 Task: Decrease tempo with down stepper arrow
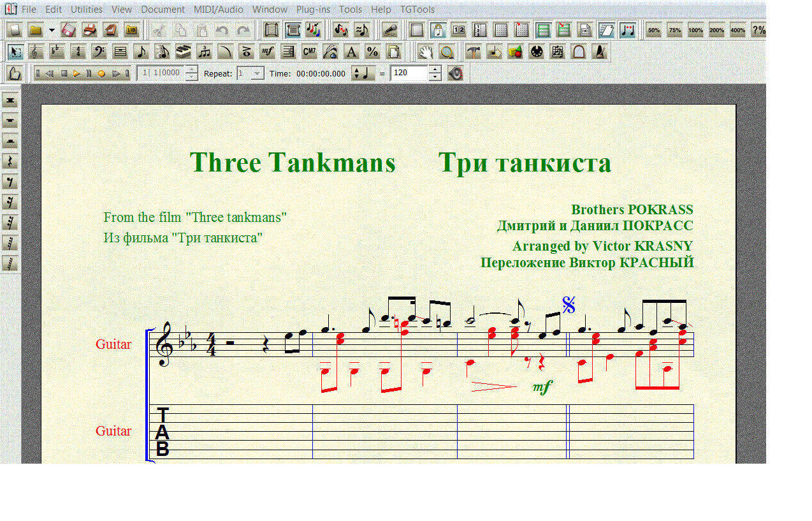pyautogui.click(x=435, y=77)
